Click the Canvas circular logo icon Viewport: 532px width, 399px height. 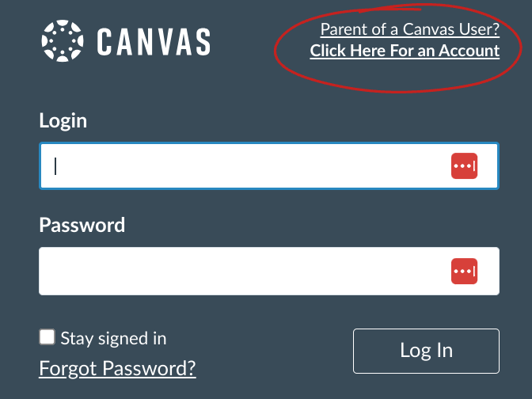coord(62,41)
